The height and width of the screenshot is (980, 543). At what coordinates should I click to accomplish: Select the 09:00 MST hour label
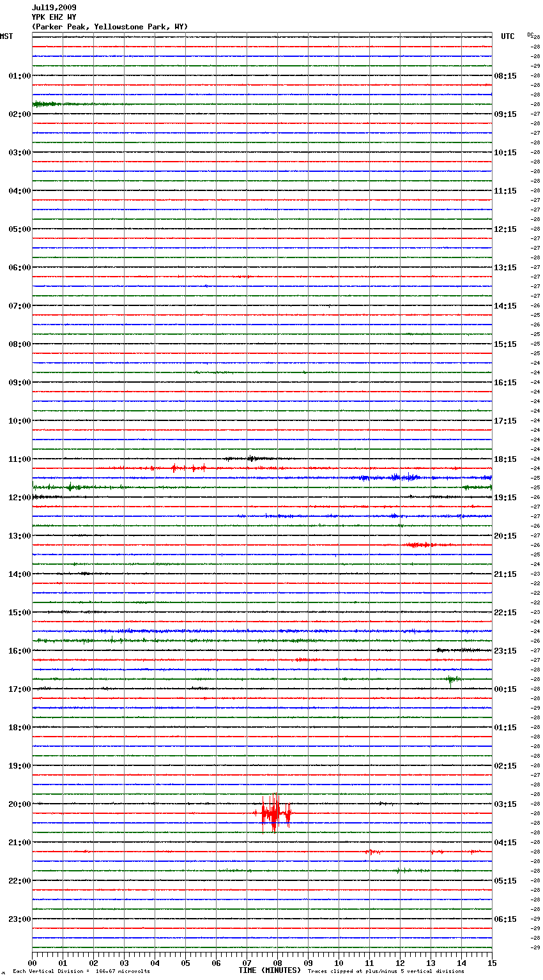20,383
